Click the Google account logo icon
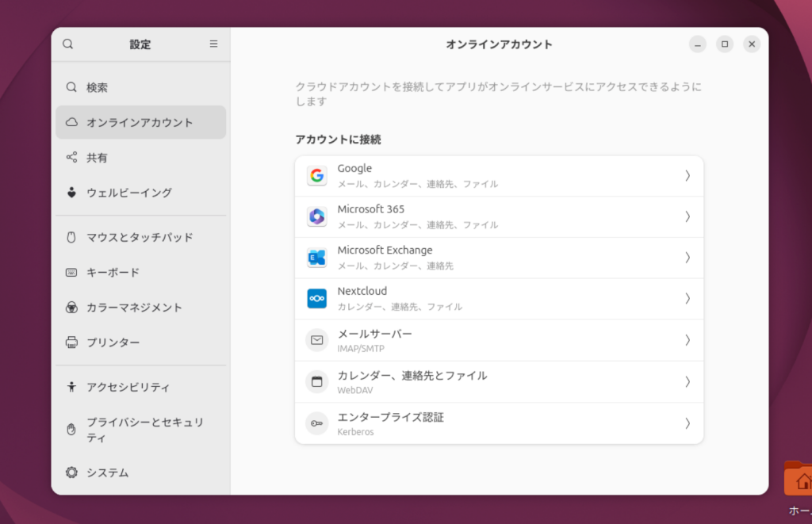This screenshot has width=812, height=524. (x=317, y=176)
